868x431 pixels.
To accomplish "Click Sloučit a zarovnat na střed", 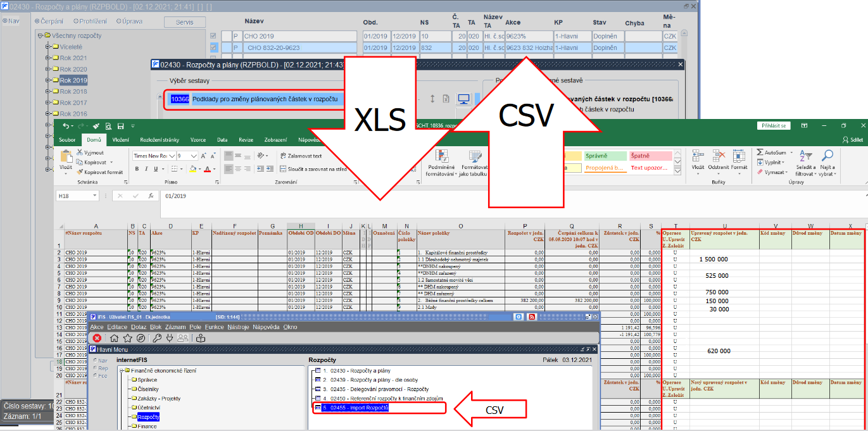I will point(313,169).
